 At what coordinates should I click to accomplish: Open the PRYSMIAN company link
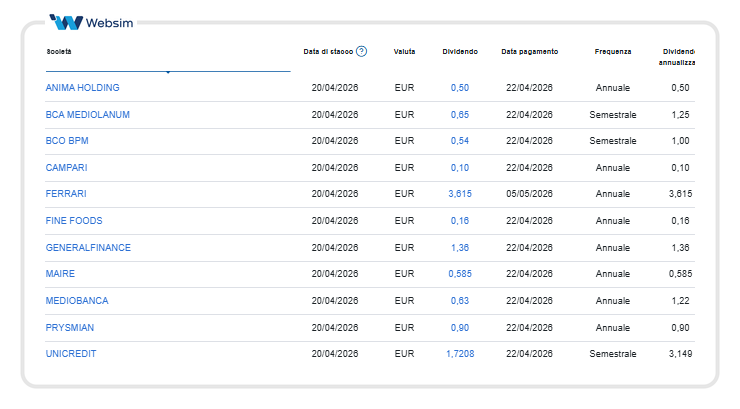point(70,327)
